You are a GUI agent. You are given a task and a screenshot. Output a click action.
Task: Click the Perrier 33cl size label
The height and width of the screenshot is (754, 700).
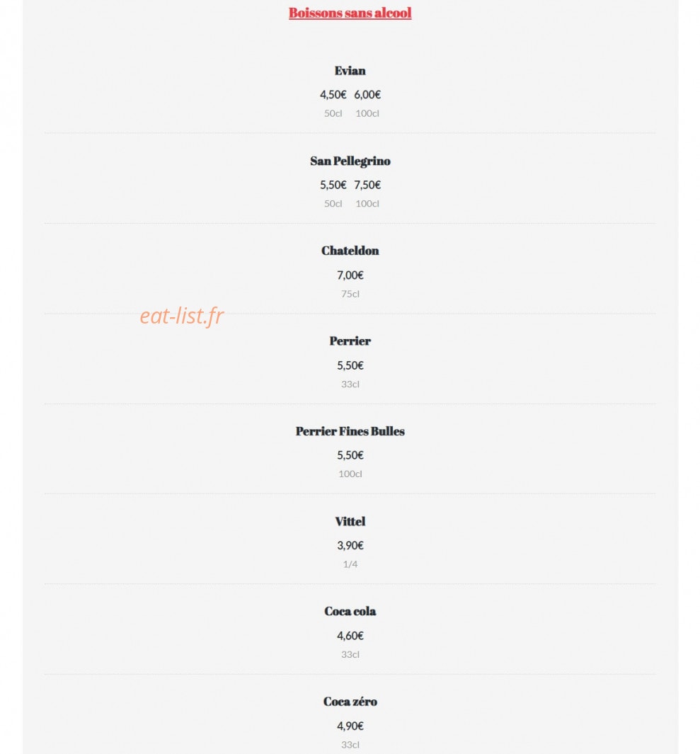pos(350,384)
